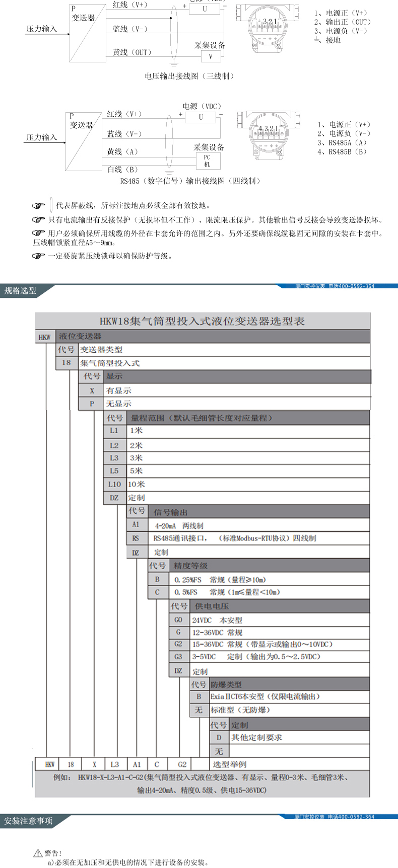Click the 标准型（无防爆）cell

(289, 710)
